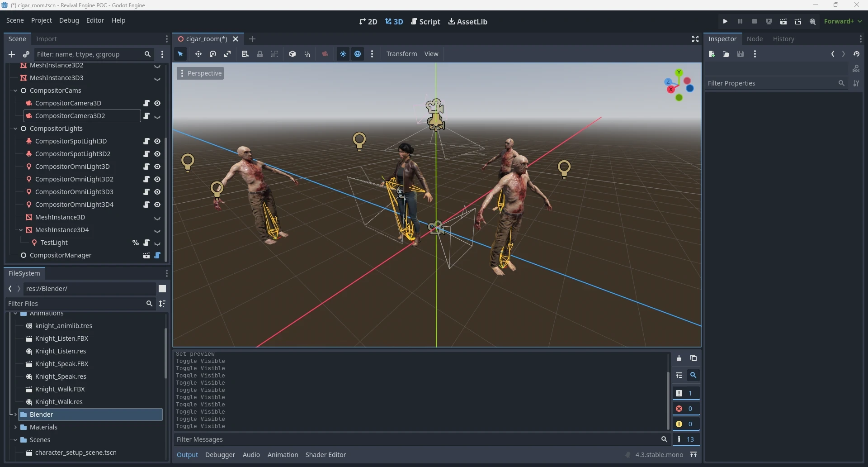
Task: Open the Shader Editor panel
Action: coord(325,455)
